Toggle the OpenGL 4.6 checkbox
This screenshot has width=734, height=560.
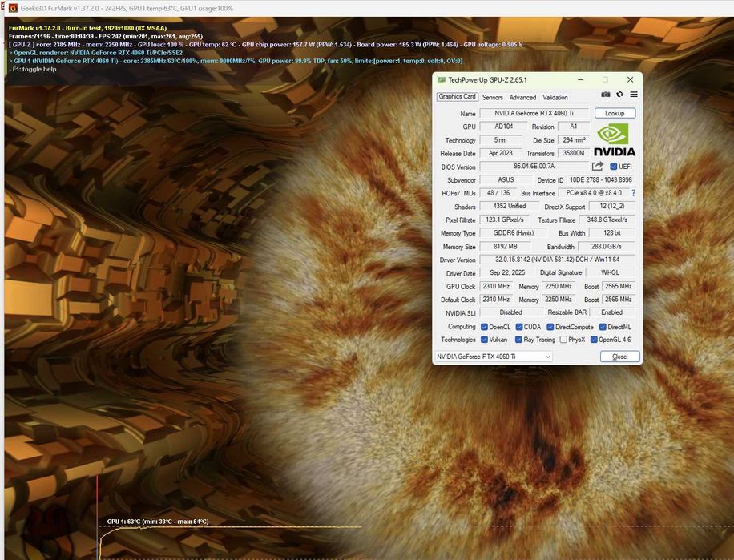594,340
